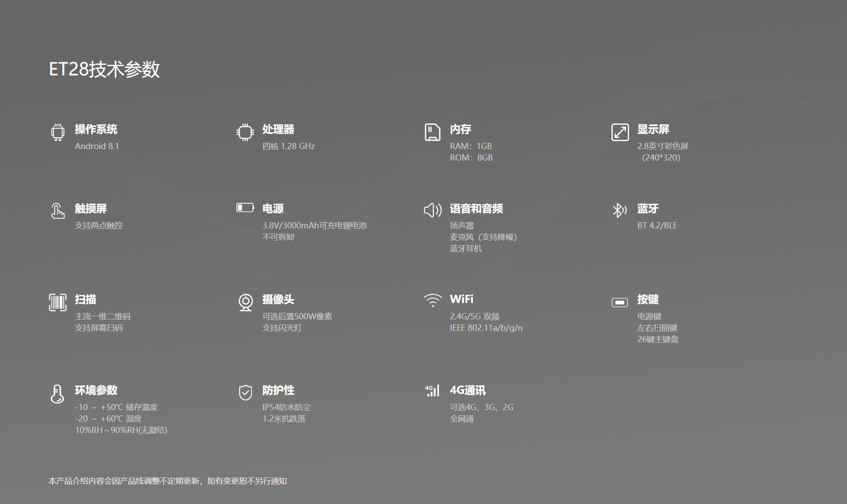
Task: Click the display screen resize icon
Action: (x=620, y=132)
